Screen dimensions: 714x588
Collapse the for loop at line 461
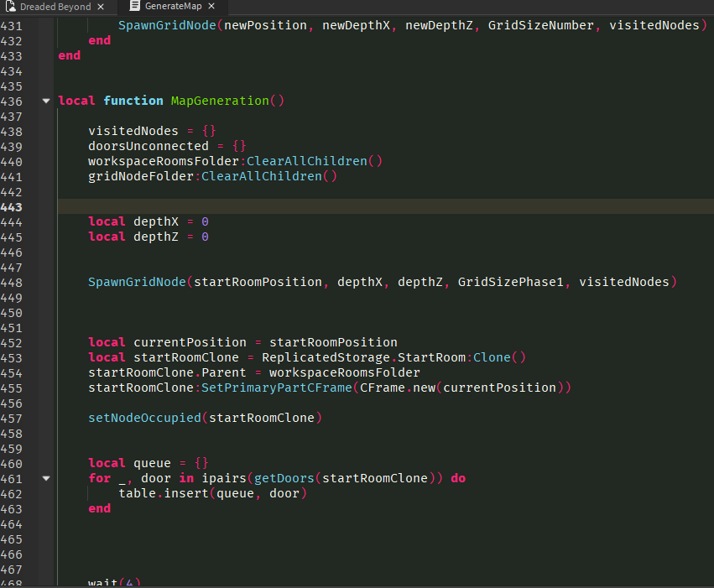coord(45,478)
